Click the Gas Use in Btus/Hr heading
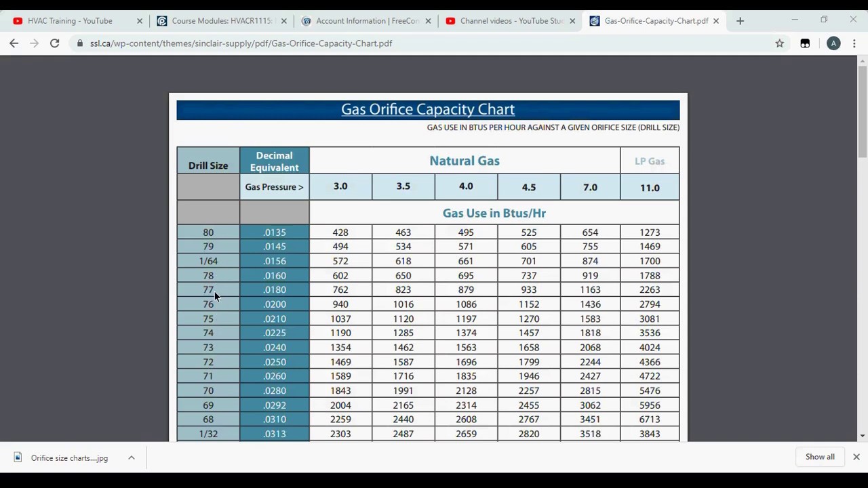This screenshot has height=488, width=868. 494,213
